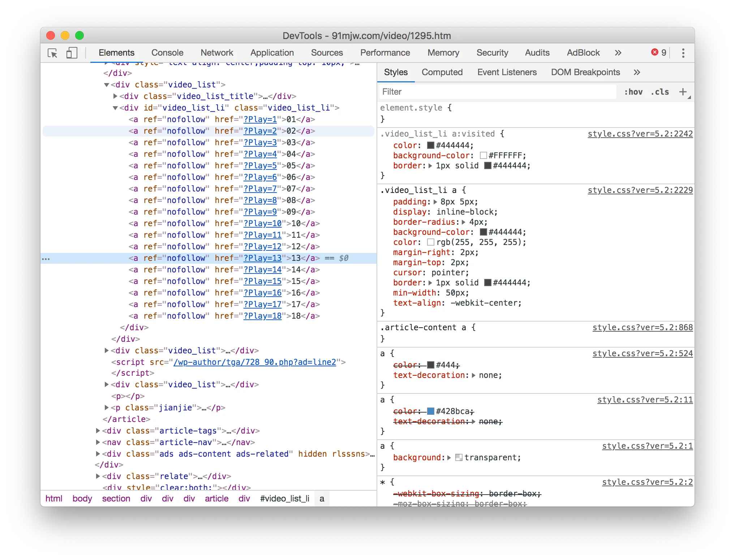Focus the Styles Filter input field

tap(498, 92)
